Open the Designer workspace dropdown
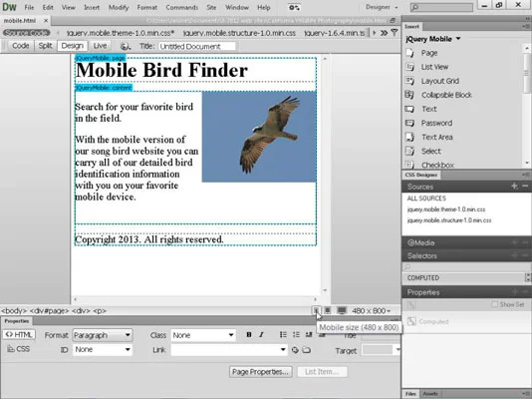 click(382, 7)
